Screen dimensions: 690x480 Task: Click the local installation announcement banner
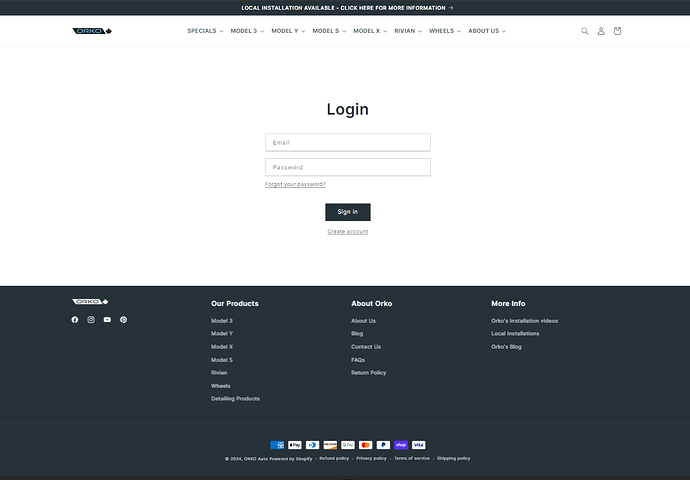tap(347, 8)
